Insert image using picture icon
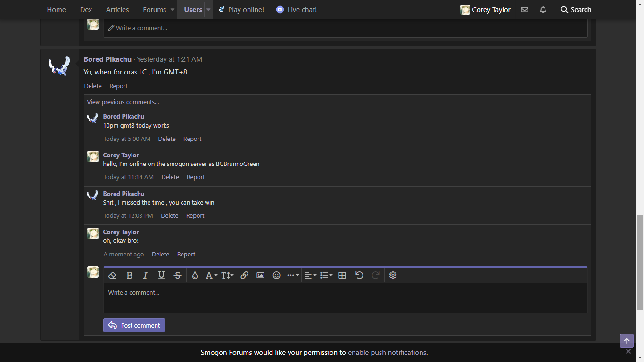 pos(260,275)
